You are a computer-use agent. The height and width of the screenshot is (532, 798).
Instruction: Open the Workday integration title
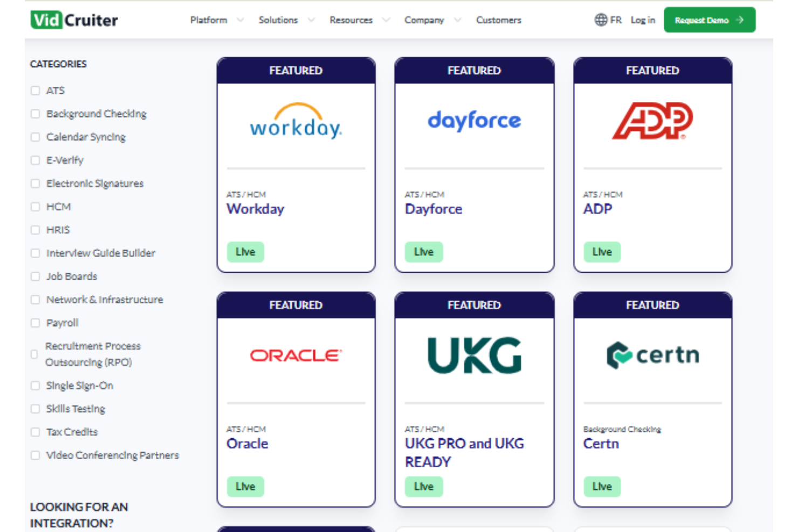click(x=255, y=209)
